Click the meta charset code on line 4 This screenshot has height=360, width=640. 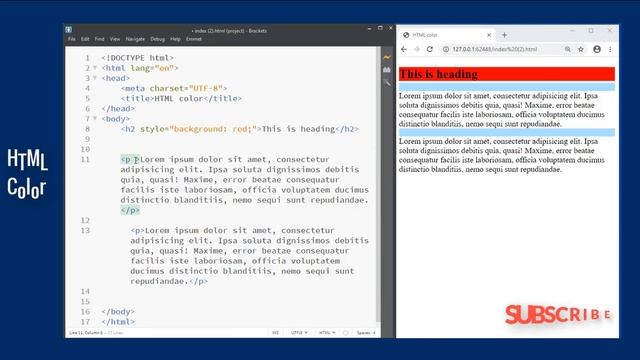pos(174,88)
